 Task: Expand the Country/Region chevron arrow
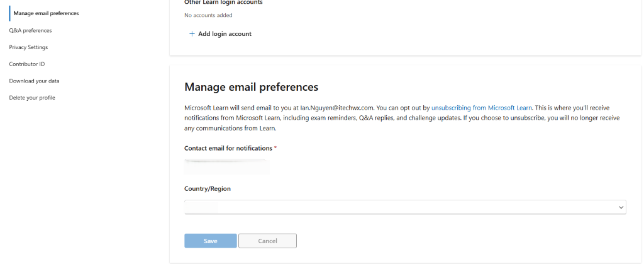click(x=621, y=208)
